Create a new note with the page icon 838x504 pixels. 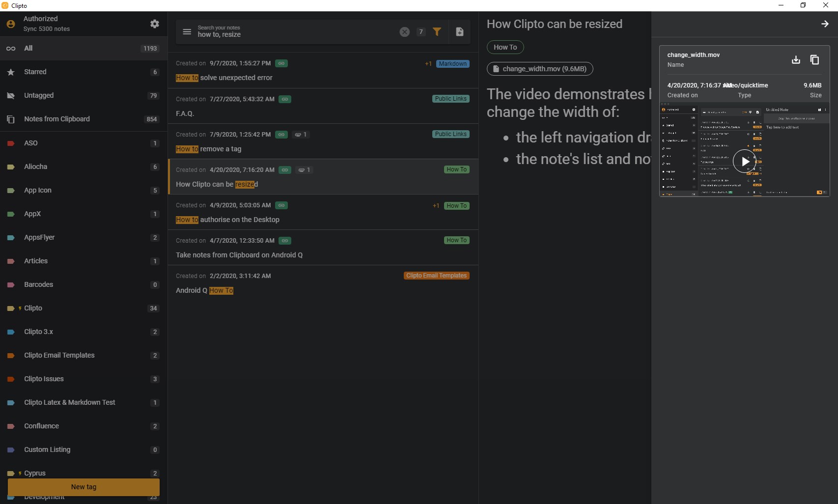coord(459,32)
